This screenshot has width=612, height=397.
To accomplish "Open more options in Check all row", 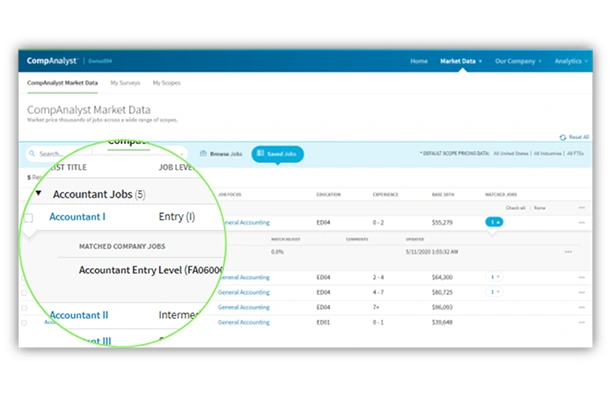I will click(x=582, y=208).
